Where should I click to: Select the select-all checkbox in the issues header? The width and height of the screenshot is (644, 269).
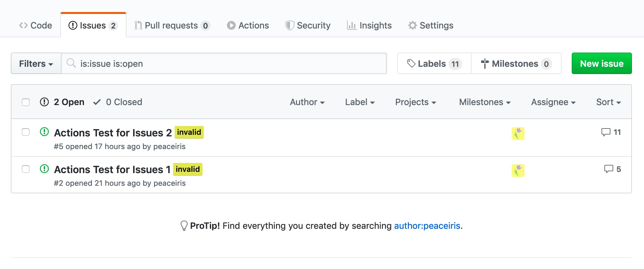[25, 102]
